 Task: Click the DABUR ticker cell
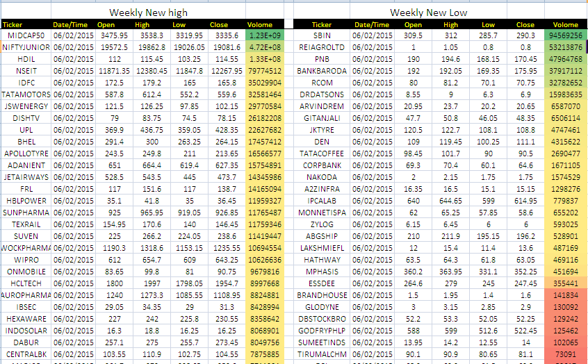[x=26, y=342]
